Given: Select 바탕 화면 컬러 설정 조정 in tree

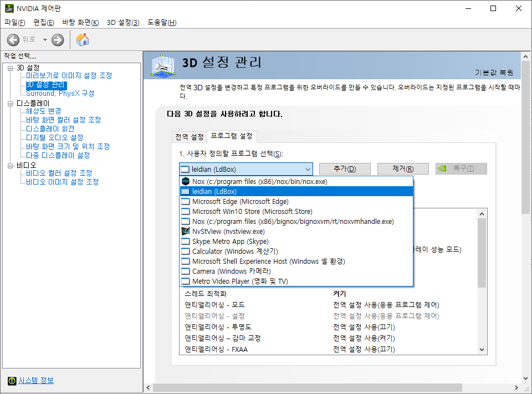Looking at the screenshot, I should click(63, 120).
